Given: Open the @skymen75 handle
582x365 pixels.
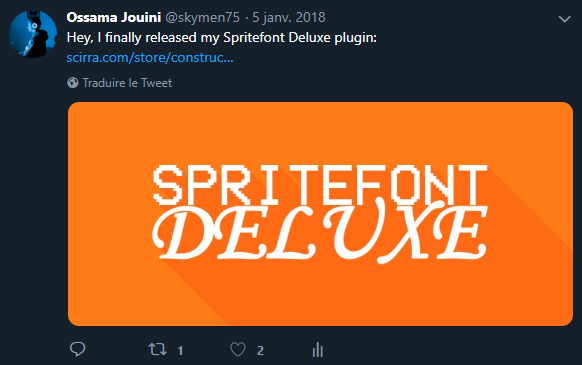Looking at the screenshot, I should (x=202, y=17).
